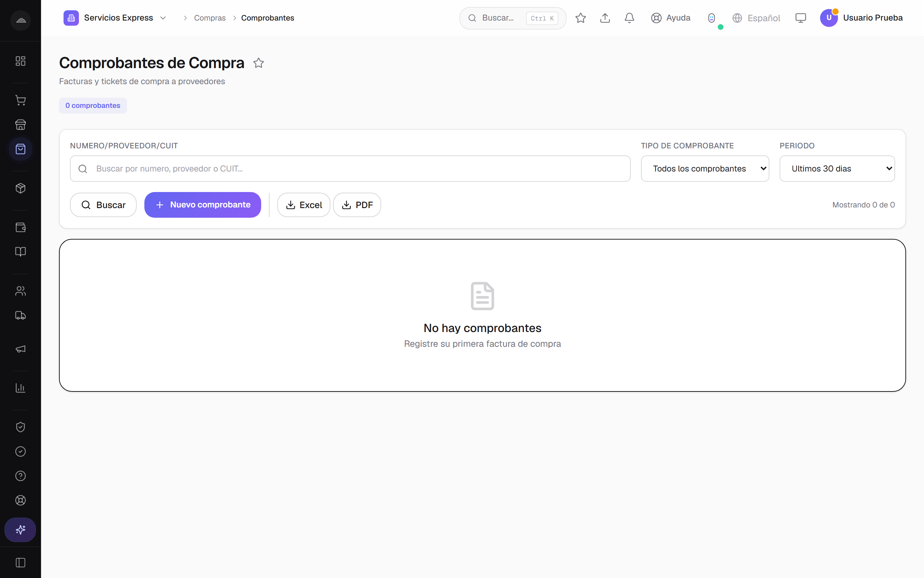Click the upload share icon in top bar
Viewport: 924px width, 578px height.
tap(605, 18)
